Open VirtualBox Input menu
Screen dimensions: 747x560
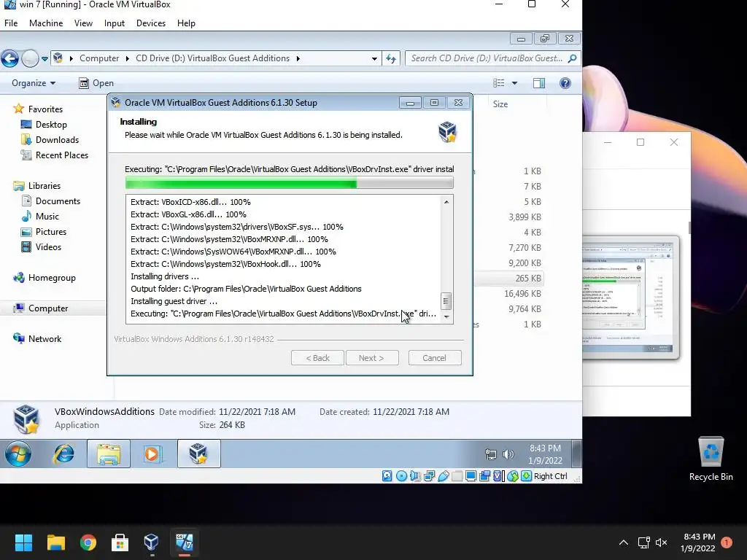point(115,23)
